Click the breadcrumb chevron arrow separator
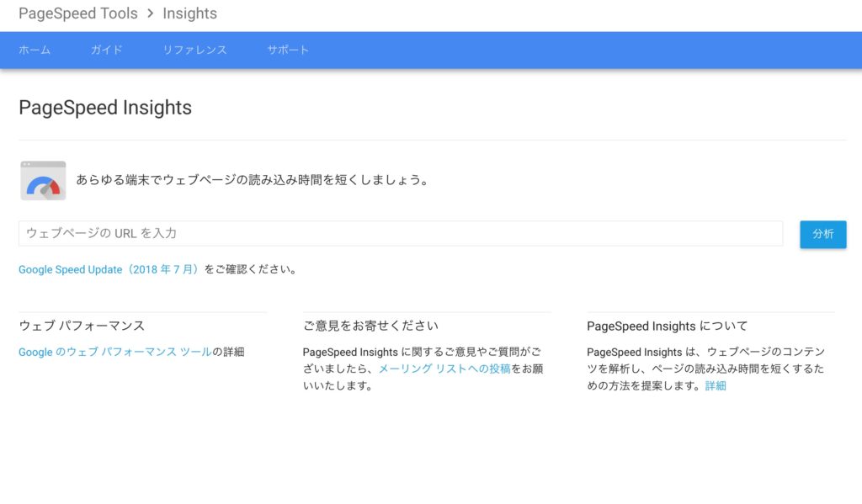The width and height of the screenshot is (862, 504). (x=150, y=14)
